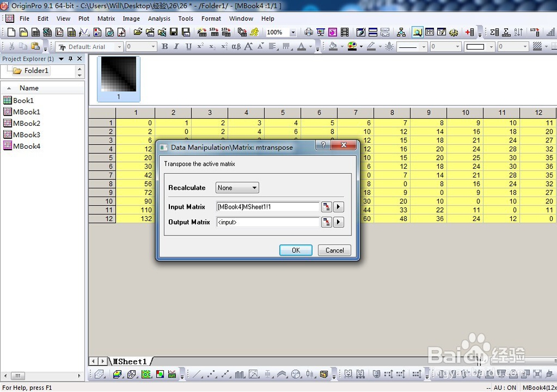
Task: Pin the Project Explorer panel
Action: (70, 59)
